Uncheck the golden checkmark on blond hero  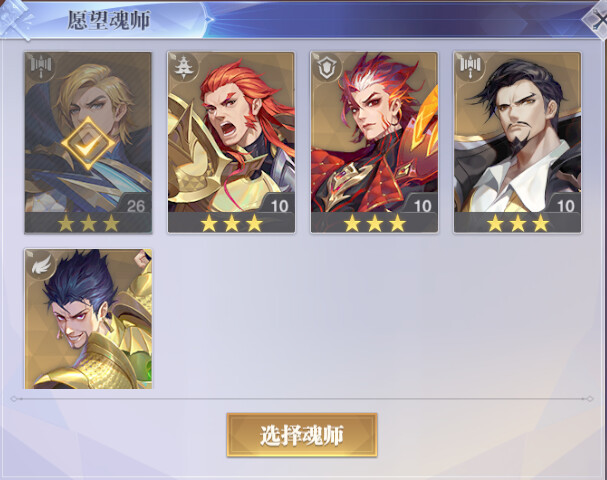coord(88,143)
